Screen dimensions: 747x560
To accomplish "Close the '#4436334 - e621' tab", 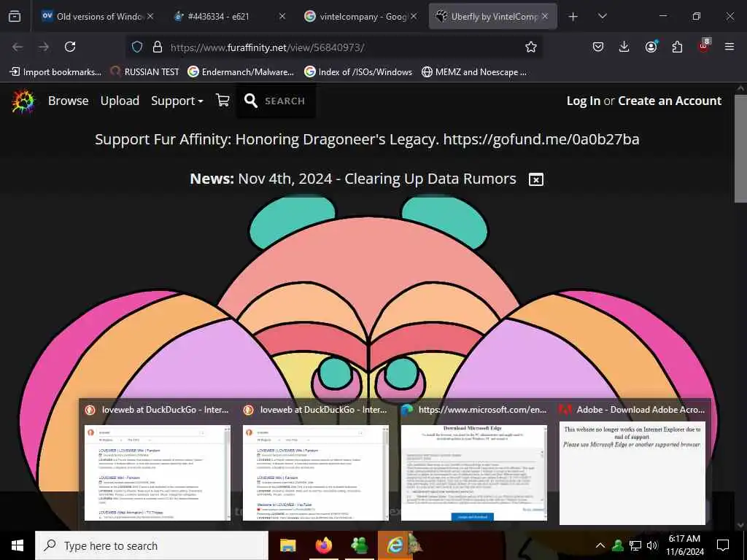I will pos(282,16).
